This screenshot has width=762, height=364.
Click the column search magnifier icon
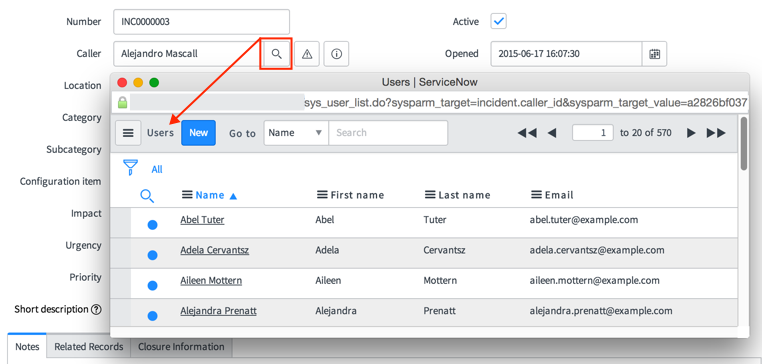[147, 196]
